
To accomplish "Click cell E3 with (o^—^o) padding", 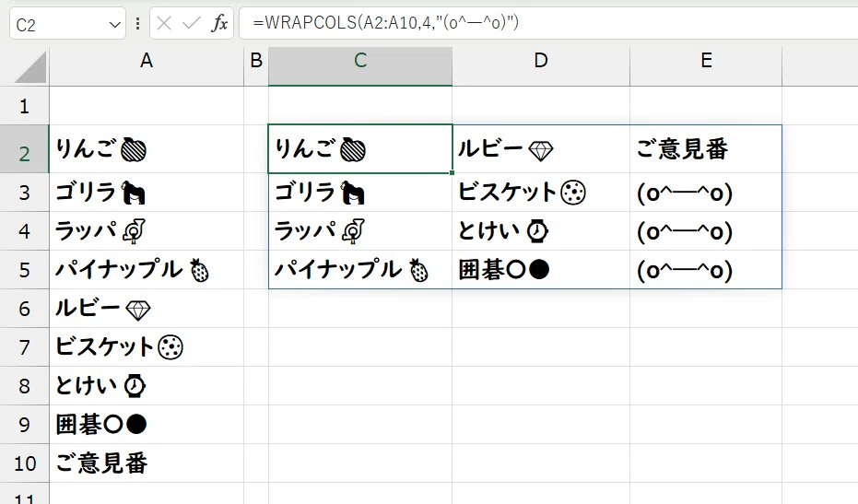I will (706, 193).
